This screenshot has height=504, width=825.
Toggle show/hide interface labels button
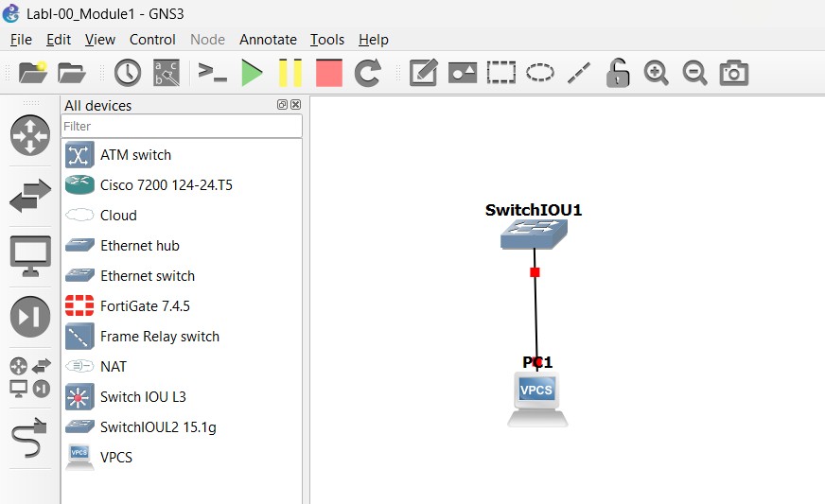[167, 73]
